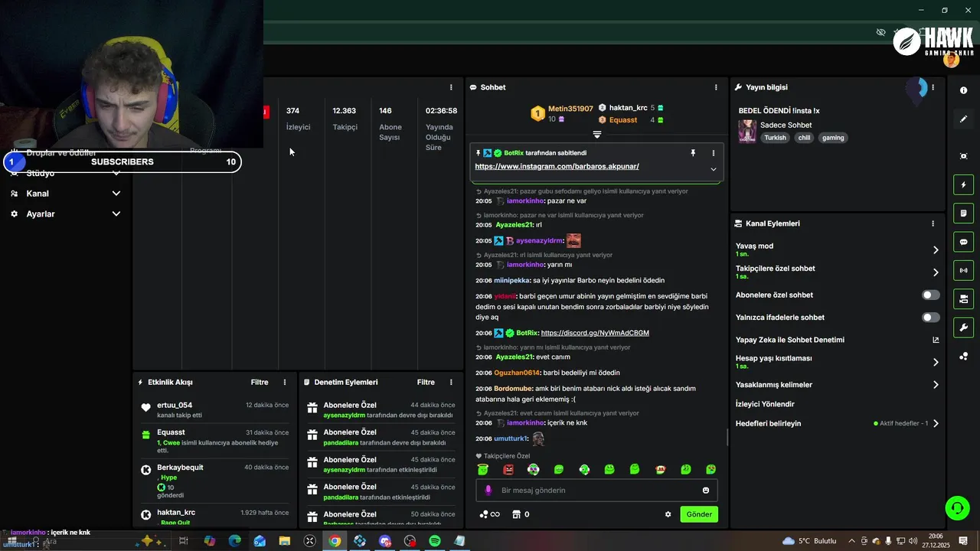Expand Yasaklanmış kelimeler setting
The image size is (980, 551).
936,385
